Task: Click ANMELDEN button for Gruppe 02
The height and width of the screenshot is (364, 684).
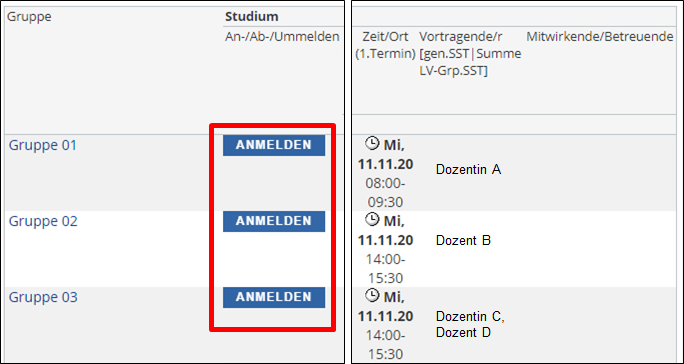Action: click(x=274, y=221)
